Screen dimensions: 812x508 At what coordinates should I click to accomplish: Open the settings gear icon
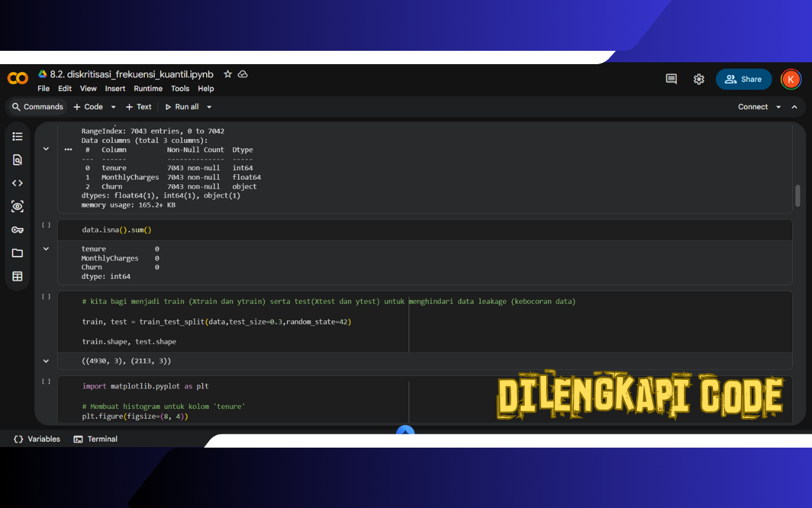pos(698,79)
